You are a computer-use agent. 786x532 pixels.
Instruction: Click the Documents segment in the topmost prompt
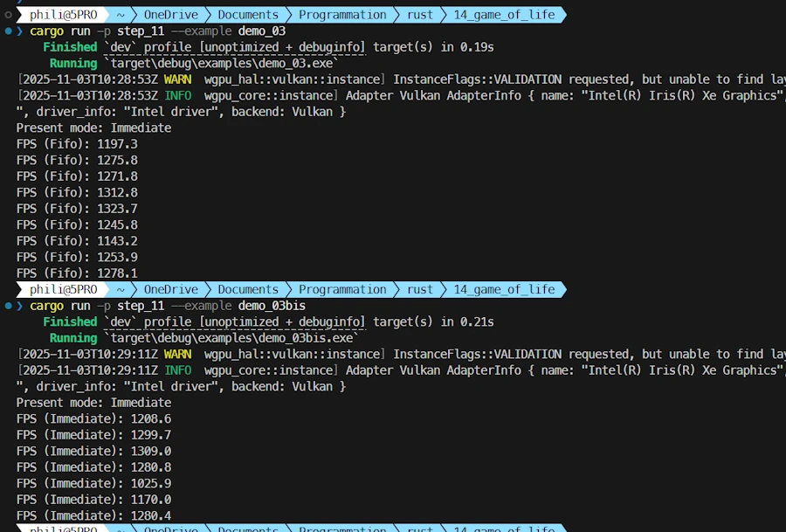pyautogui.click(x=248, y=15)
